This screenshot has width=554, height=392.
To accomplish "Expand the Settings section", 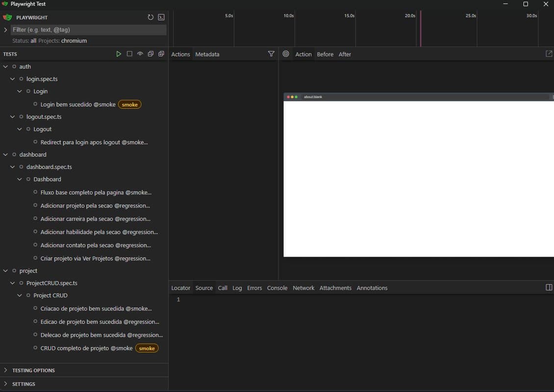I will [24, 384].
